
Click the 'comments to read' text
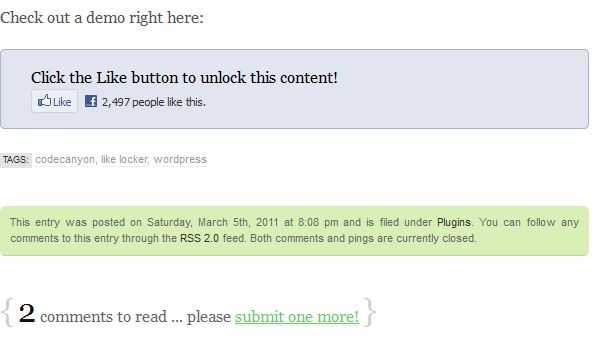click(x=103, y=317)
